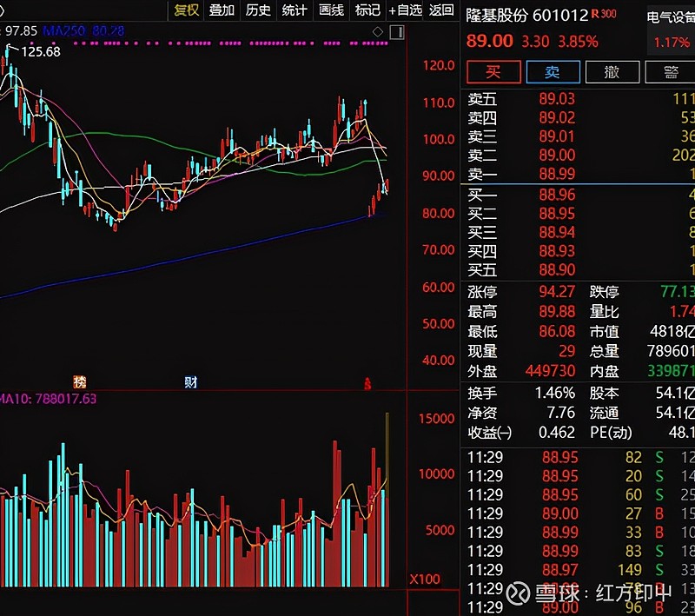Click the 买五 price 88.90
The width and height of the screenshot is (695, 616).
coord(557,269)
